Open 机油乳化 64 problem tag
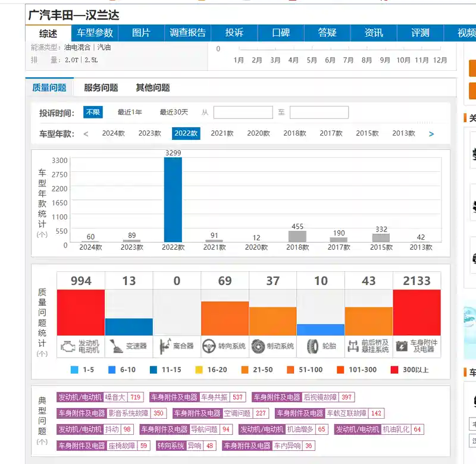This screenshot has width=476, height=464. click(379, 429)
